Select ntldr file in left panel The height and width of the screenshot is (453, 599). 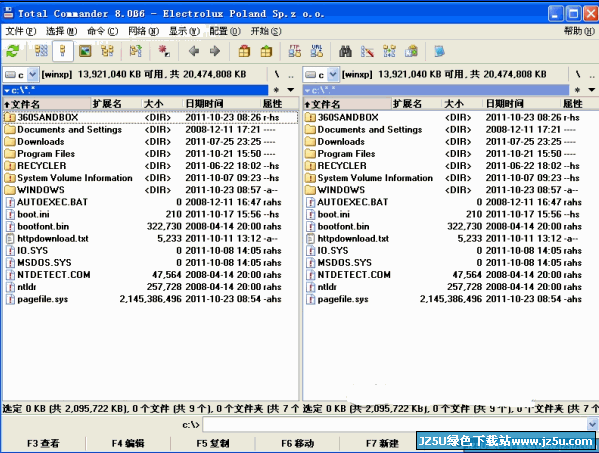[x=151, y=287]
